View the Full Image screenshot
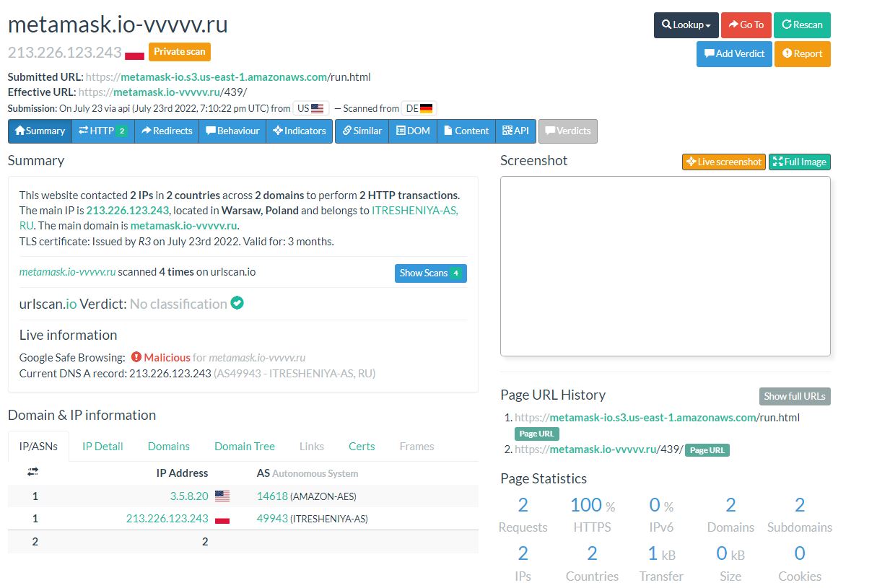 pyautogui.click(x=799, y=162)
